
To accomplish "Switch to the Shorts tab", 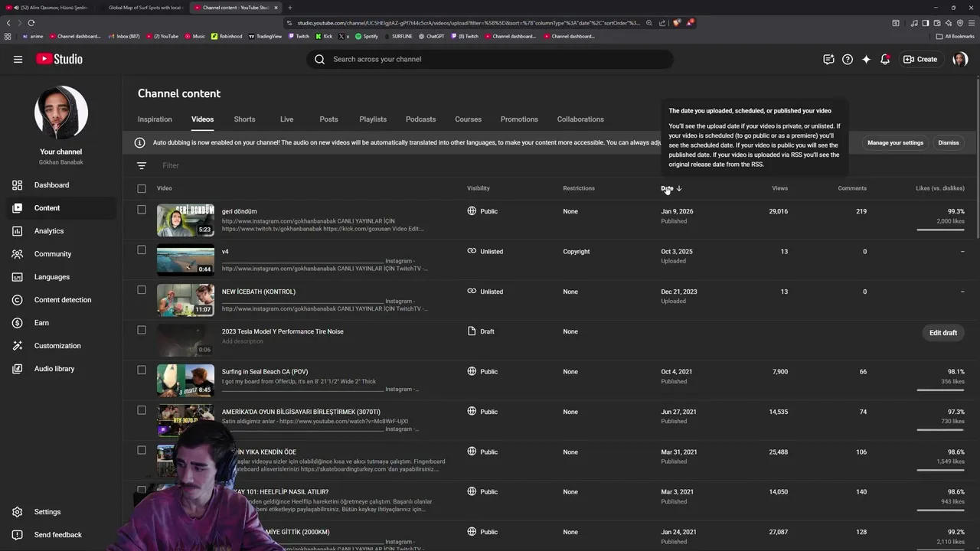I will pyautogui.click(x=244, y=119).
